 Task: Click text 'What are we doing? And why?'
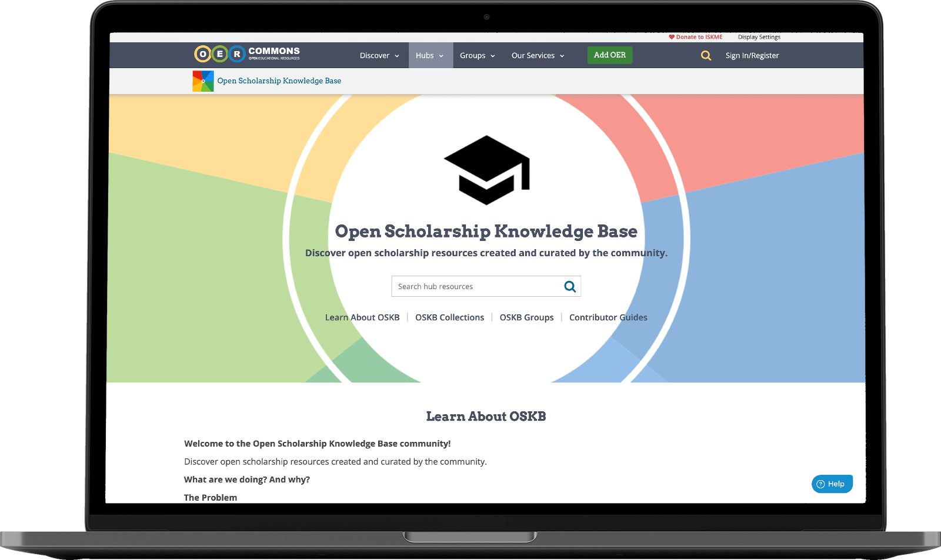point(247,479)
